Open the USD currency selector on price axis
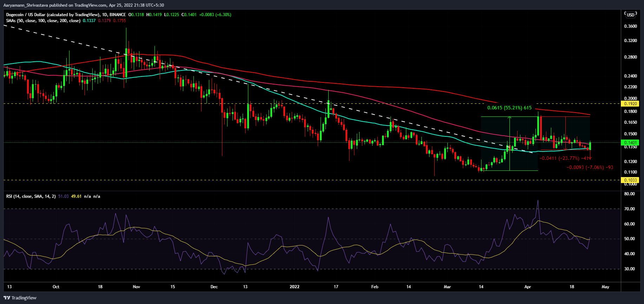Screen dimensions: 644x304 [x=631, y=15]
